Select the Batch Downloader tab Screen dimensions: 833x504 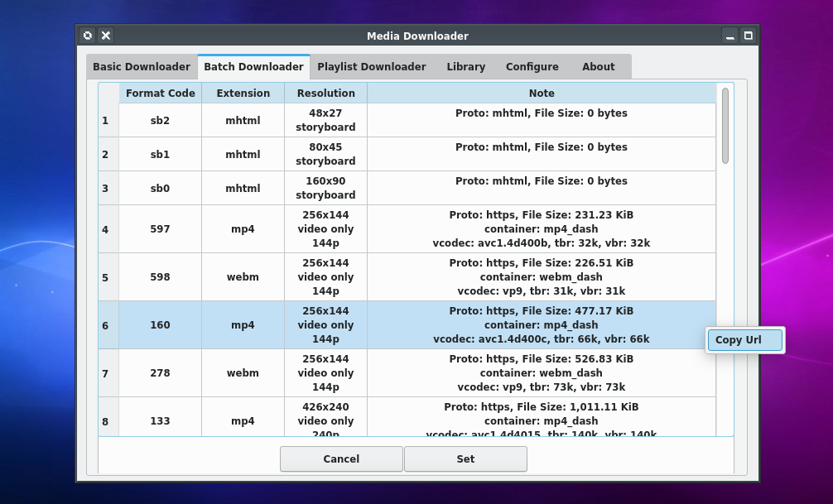tap(253, 67)
